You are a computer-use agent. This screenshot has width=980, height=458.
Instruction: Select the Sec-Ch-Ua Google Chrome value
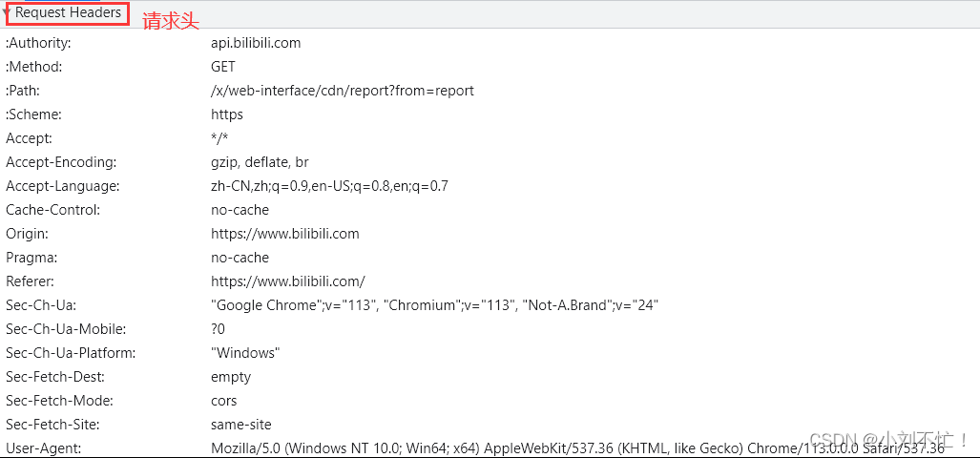[435, 305]
